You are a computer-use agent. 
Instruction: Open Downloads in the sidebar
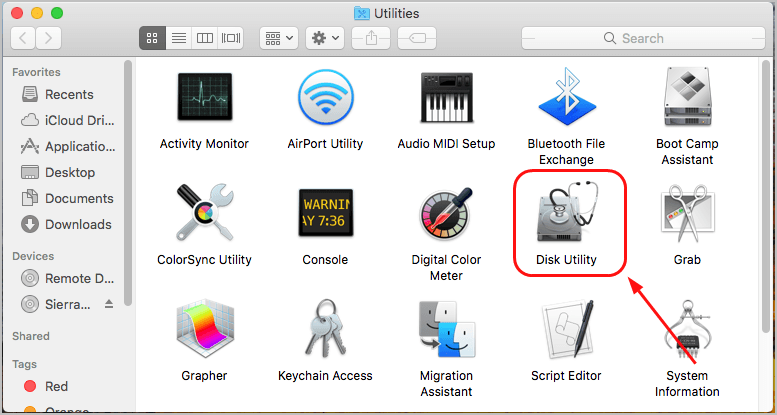(x=66, y=225)
